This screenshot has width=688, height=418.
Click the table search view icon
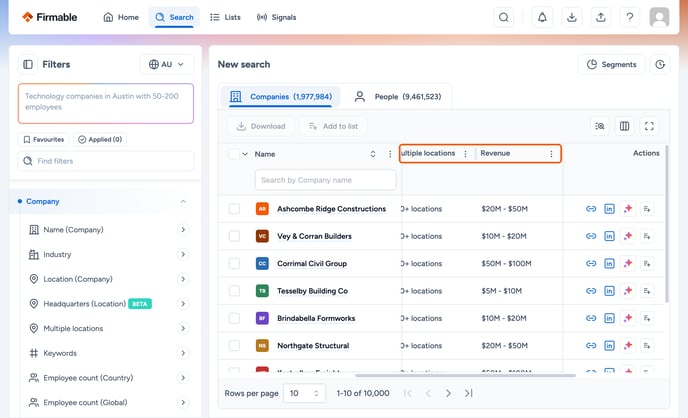pos(600,126)
